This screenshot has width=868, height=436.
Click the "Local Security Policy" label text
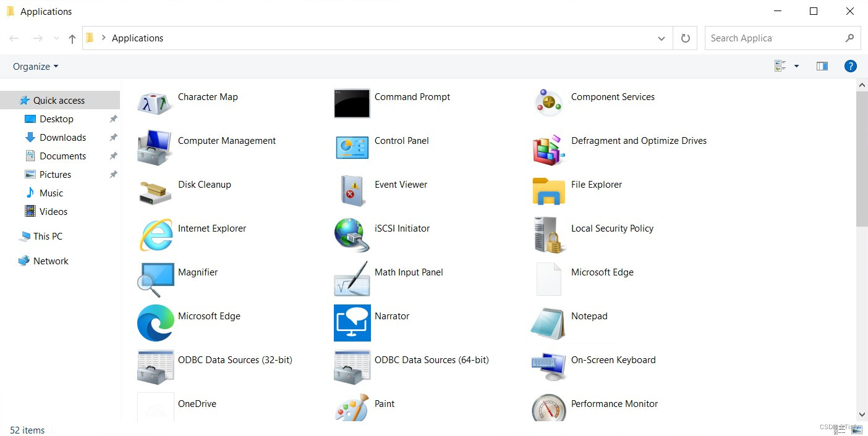pyautogui.click(x=612, y=228)
